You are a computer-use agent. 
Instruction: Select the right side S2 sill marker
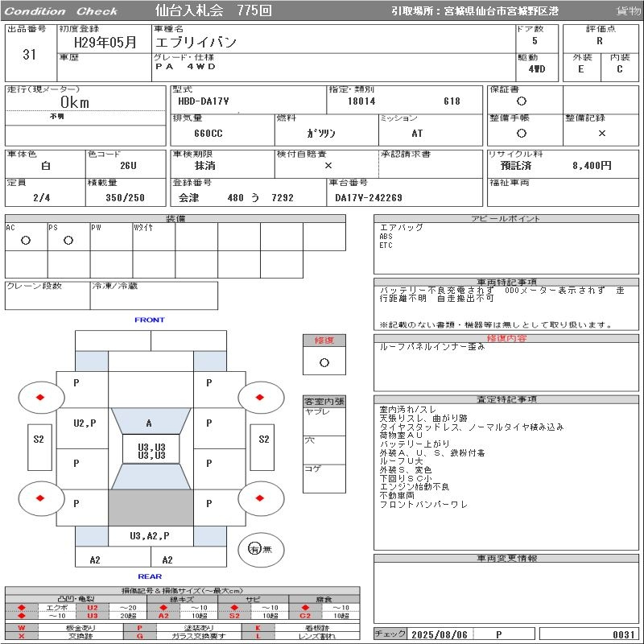pyautogui.click(x=263, y=440)
